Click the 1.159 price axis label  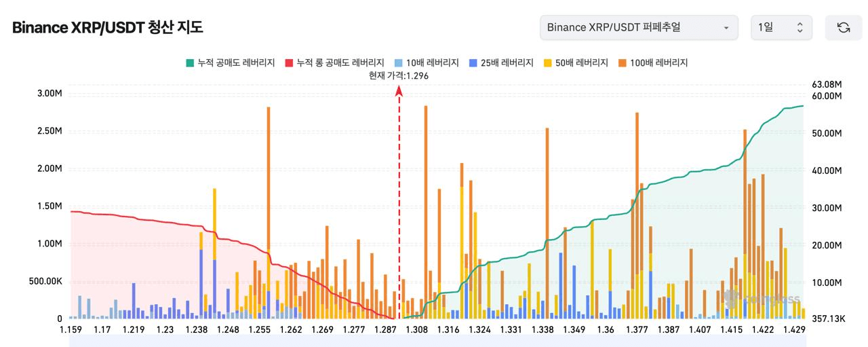click(x=71, y=329)
